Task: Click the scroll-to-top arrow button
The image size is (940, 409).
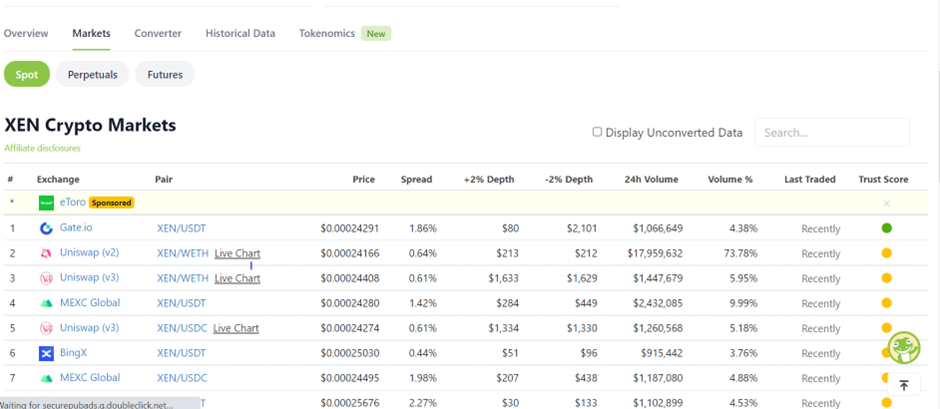Action: click(x=904, y=385)
